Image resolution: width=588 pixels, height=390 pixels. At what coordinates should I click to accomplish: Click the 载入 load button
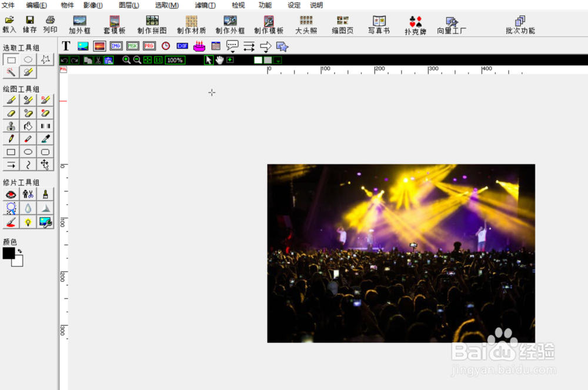[x=9, y=24]
